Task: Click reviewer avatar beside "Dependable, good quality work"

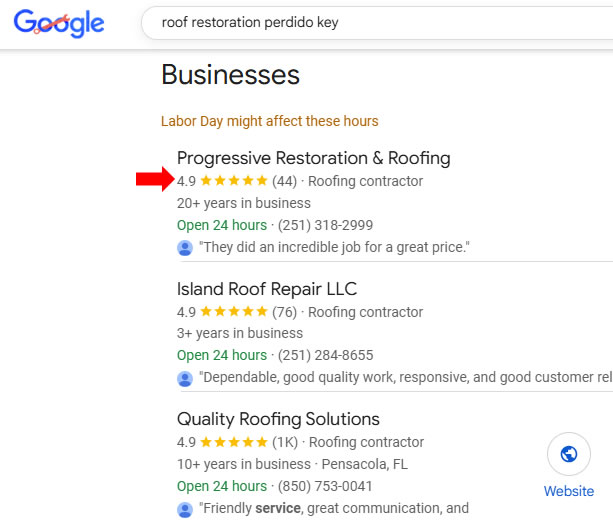Action: (185, 378)
